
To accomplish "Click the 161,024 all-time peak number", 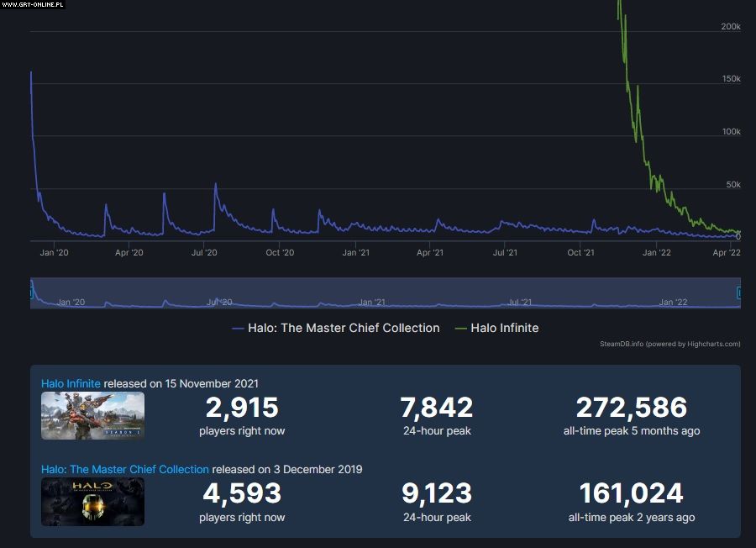I will (x=631, y=494).
